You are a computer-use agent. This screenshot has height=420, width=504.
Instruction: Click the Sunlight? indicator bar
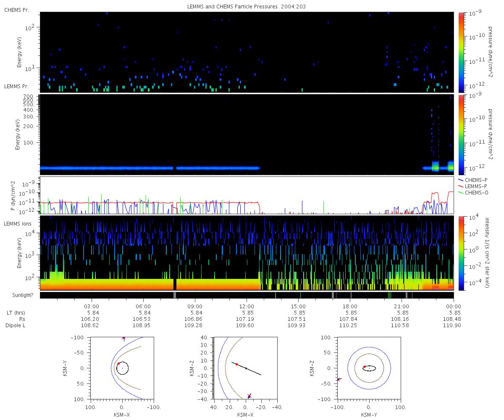point(247,295)
